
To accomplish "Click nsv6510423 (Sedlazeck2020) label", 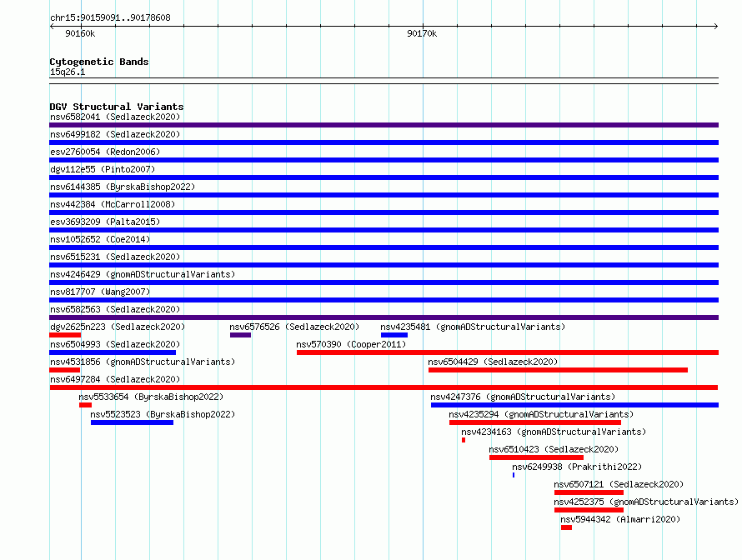I will [x=554, y=449].
